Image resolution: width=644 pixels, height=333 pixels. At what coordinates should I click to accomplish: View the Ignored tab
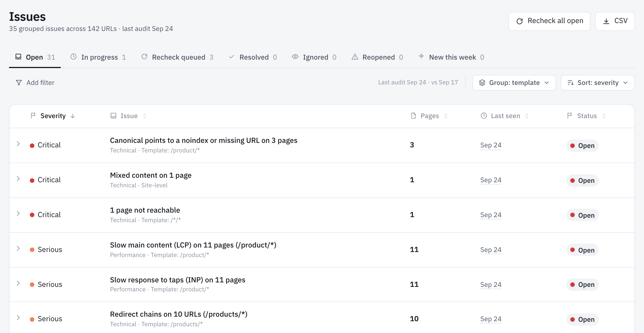point(314,57)
